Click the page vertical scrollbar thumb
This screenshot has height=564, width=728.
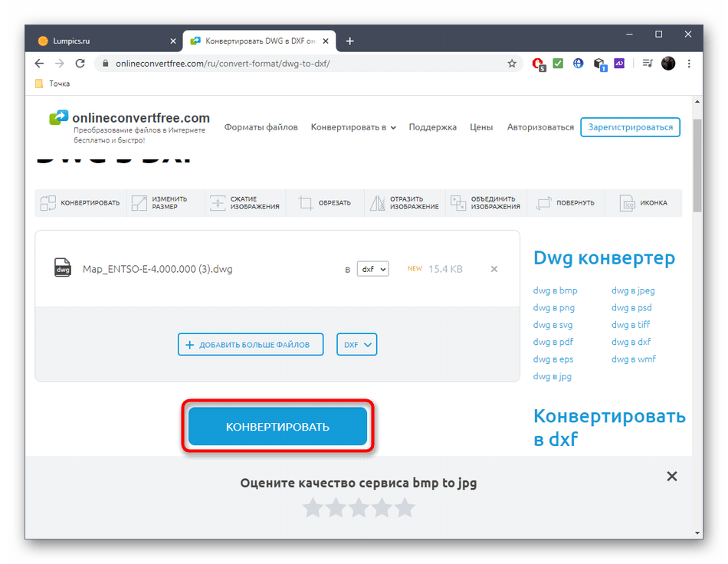pyautogui.click(x=697, y=166)
